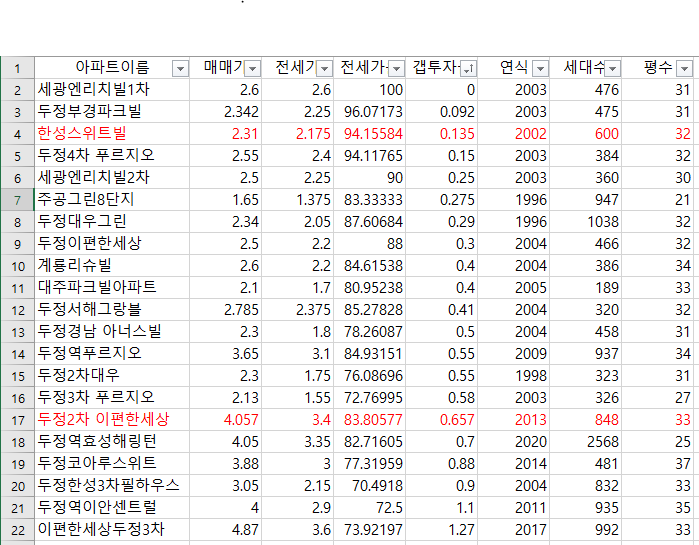Select row header 12
The height and width of the screenshot is (545, 699).
click(x=17, y=310)
